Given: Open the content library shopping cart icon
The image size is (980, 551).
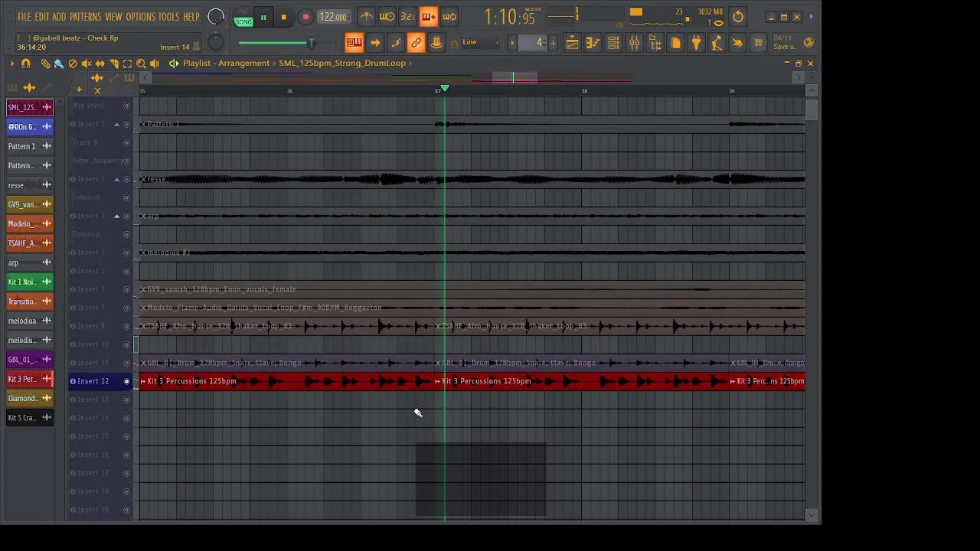Looking at the screenshot, I should (758, 44).
